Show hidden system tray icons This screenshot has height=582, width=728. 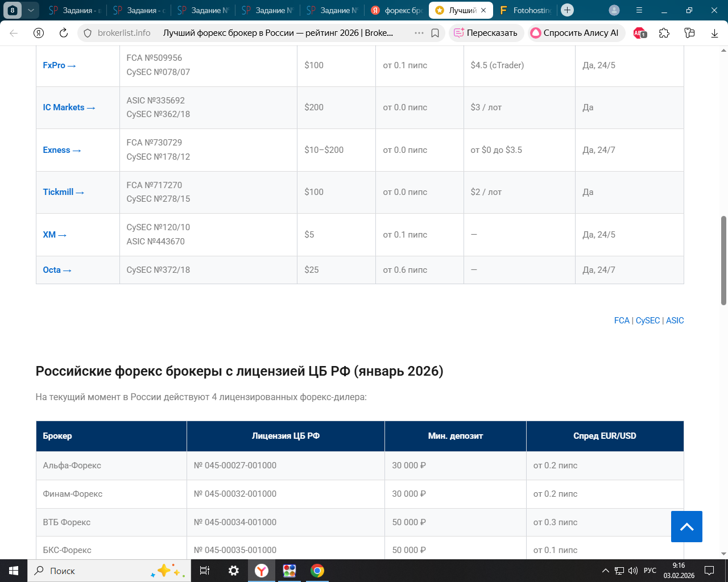(605, 571)
